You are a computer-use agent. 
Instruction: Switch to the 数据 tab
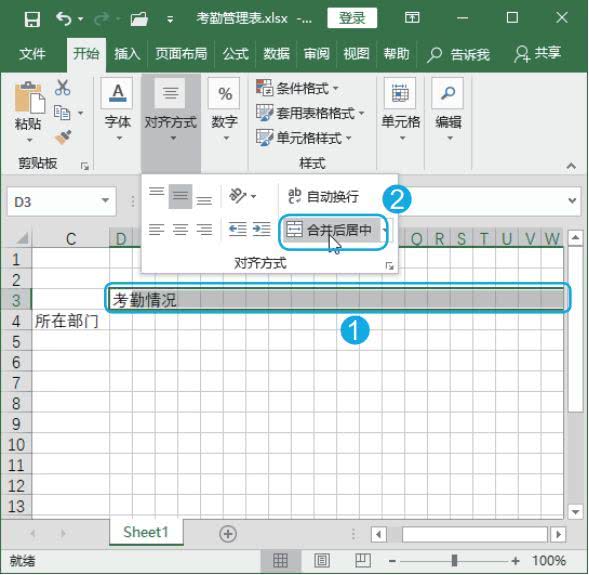276,54
